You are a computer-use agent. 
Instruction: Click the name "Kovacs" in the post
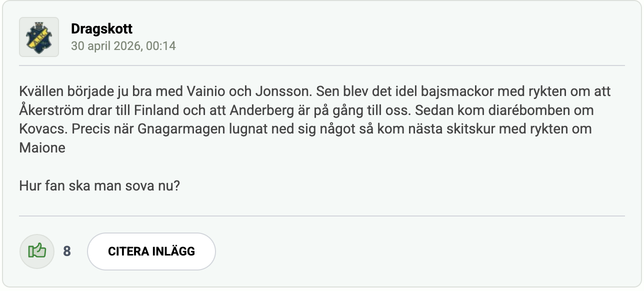(x=42, y=129)
